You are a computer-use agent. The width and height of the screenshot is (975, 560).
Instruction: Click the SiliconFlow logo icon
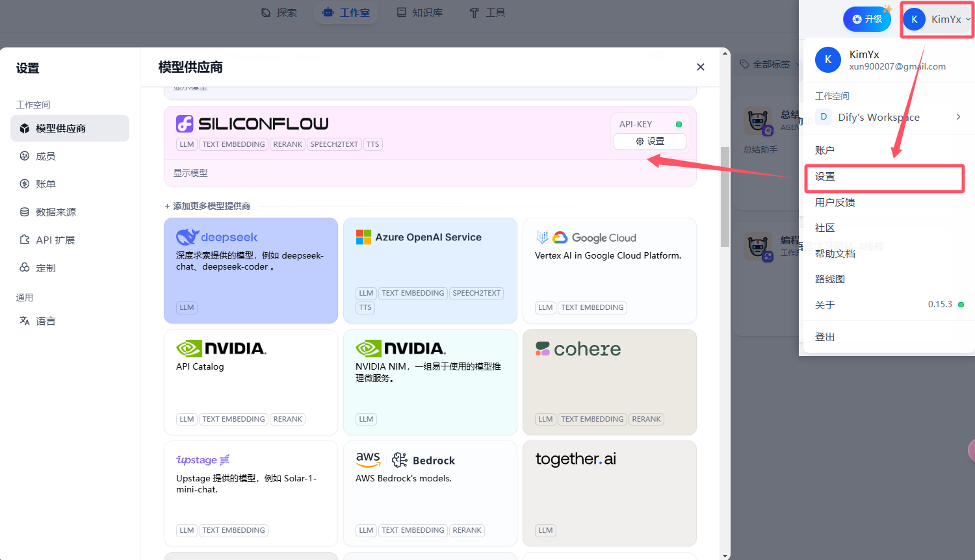click(x=185, y=123)
